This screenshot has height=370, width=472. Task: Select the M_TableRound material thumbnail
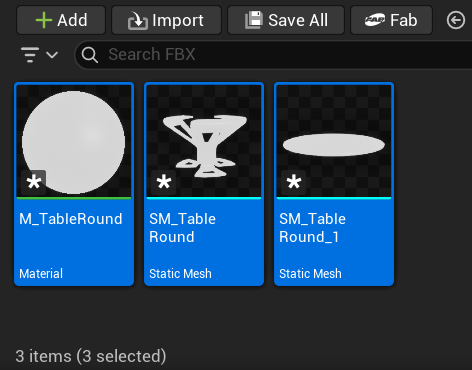coord(74,141)
